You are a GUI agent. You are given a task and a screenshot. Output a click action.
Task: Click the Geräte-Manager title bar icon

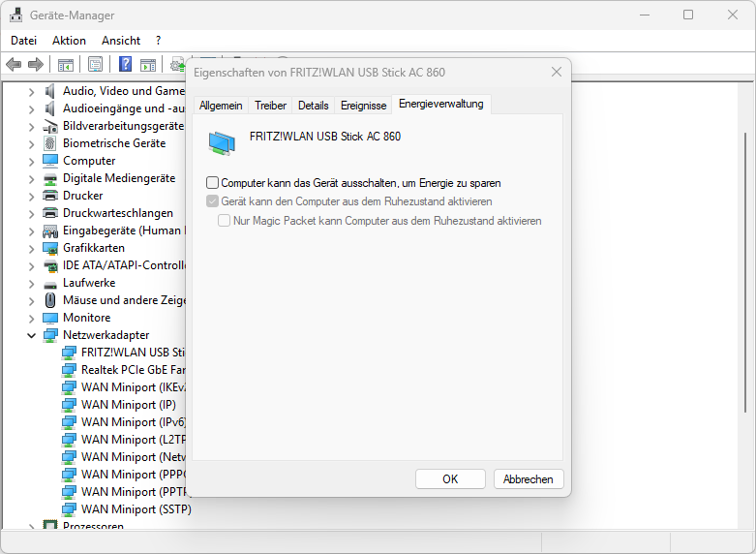(x=15, y=15)
